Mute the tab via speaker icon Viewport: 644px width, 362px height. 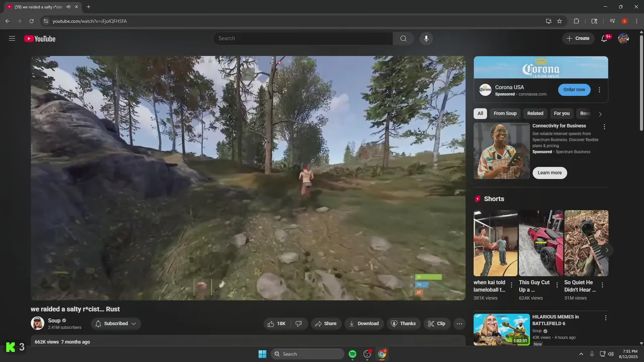pos(68,7)
